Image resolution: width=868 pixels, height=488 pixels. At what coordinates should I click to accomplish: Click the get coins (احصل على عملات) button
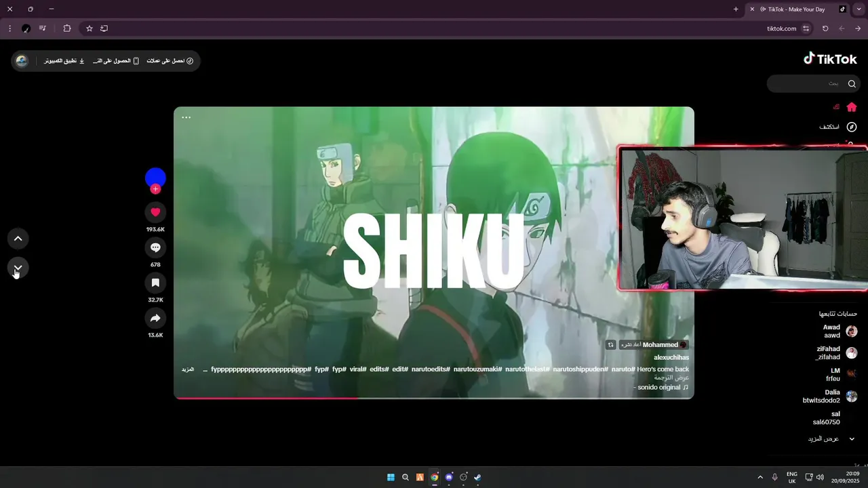tap(170, 61)
